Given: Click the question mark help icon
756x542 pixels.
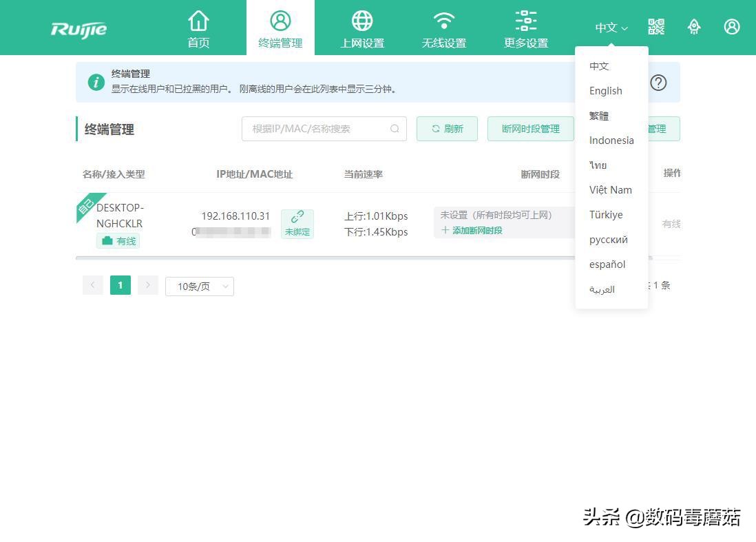Looking at the screenshot, I should [658, 83].
